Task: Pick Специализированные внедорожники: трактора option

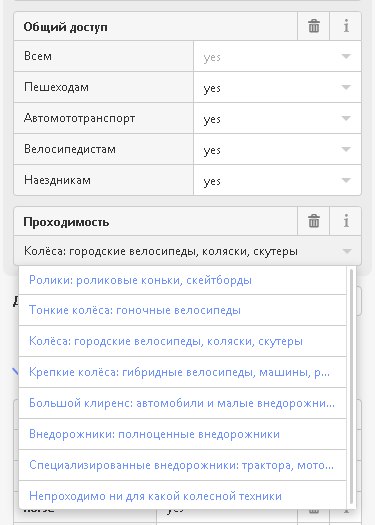Action: click(x=182, y=465)
